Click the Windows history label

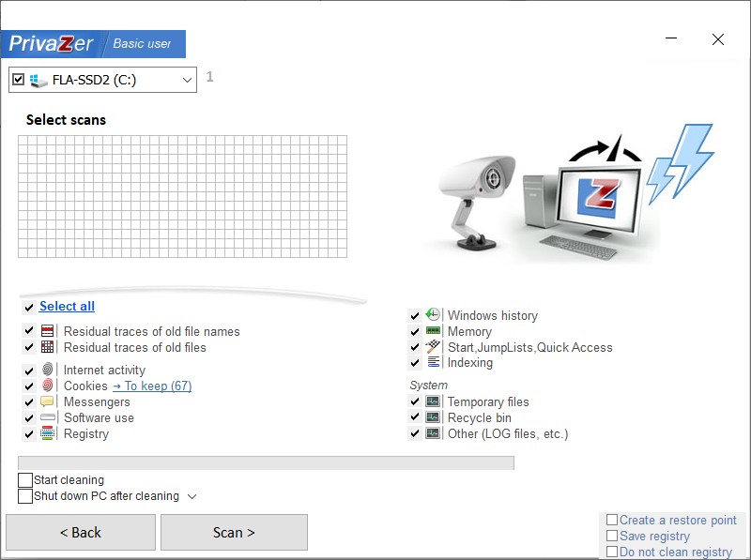[x=492, y=315]
